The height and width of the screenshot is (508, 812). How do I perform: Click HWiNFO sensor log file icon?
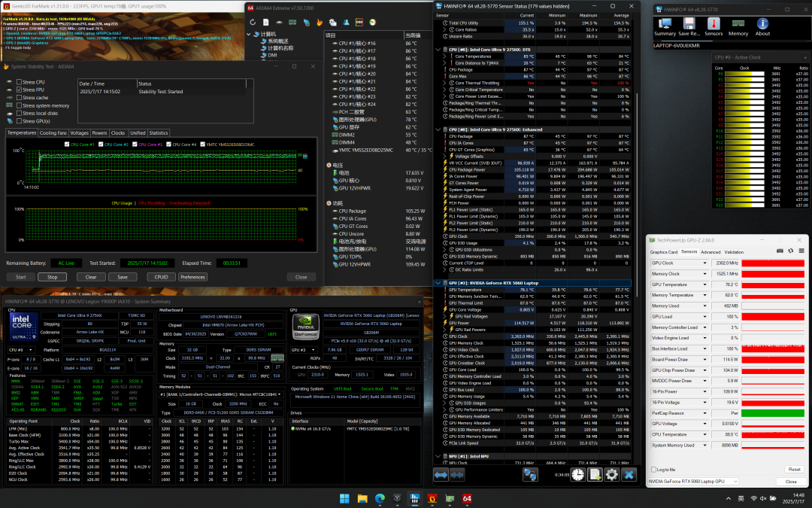pos(595,474)
